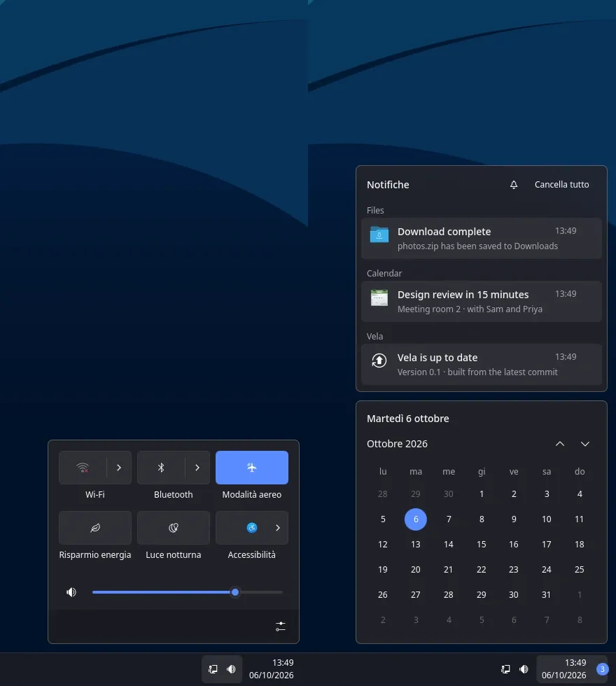Select November 8 in calendar grid
616x686 pixels.
(x=580, y=620)
